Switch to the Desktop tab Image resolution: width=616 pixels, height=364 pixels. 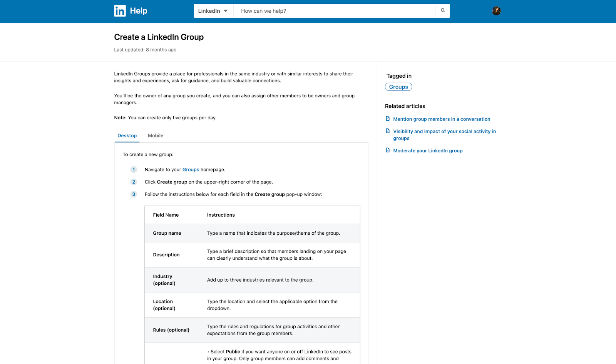(127, 136)
